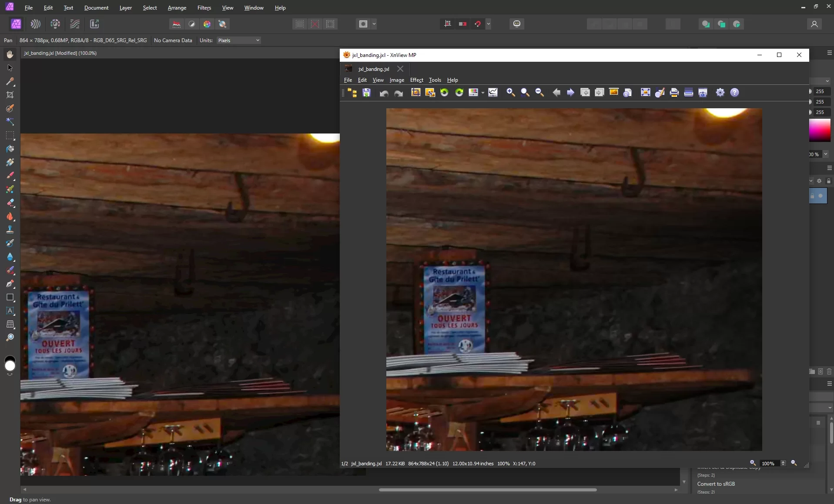This screenshot has height=504, width=834.
Task: Open the Effect menu in XnView
Action: click(416, 80)
